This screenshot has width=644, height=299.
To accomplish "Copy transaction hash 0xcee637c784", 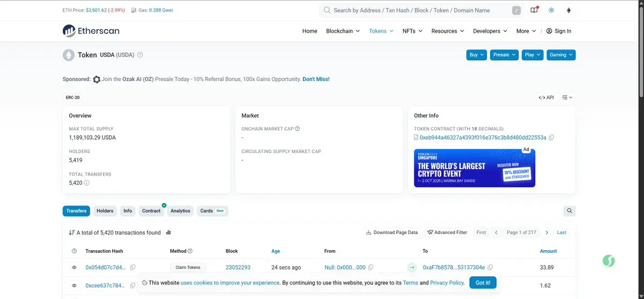I will coord(133,286).
